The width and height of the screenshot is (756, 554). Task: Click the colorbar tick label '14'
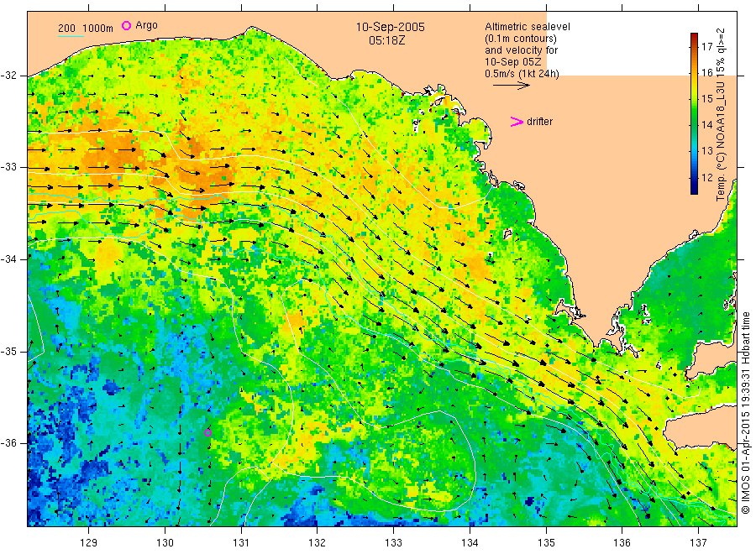[x=706, y=125]
